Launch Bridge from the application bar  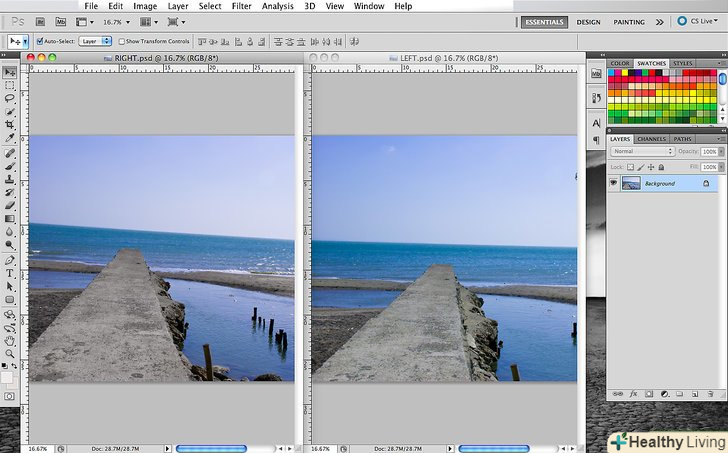click(x=42, y=20)
